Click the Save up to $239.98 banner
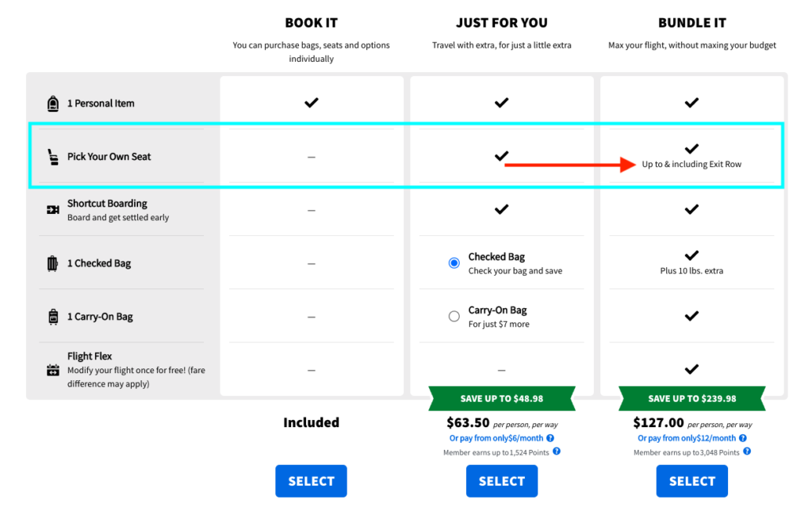Image resolution: width=812 pixels, height=511 pixels. pos(691,399)
